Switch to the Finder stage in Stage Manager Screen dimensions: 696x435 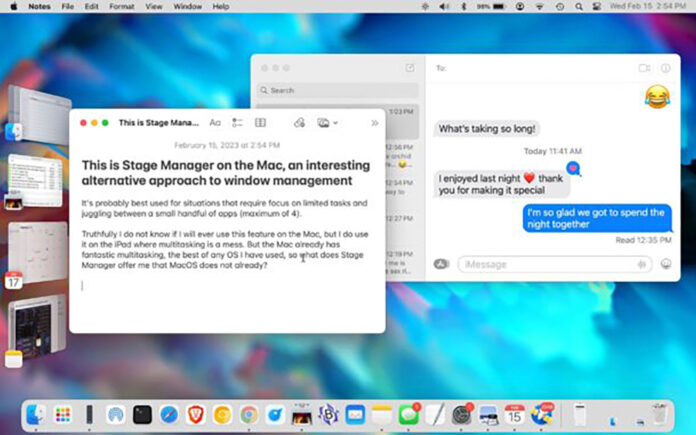[38, 115]
